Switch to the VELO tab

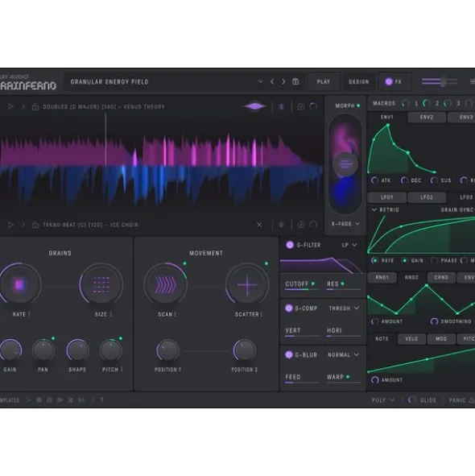[x=411, y=339]
